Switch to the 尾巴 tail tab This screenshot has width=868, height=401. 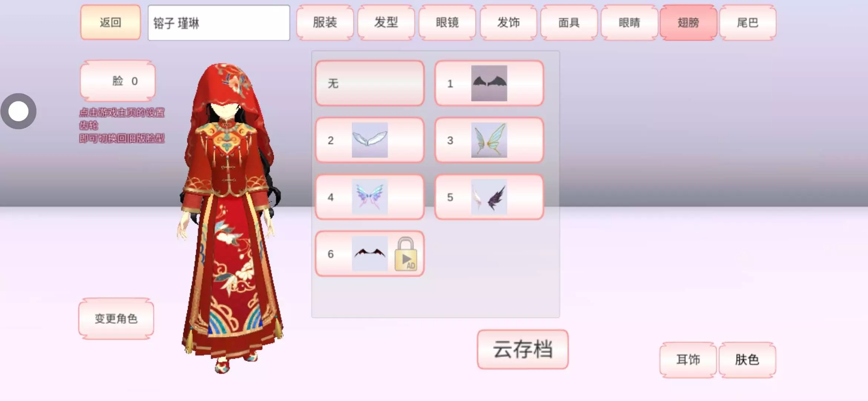(747, 22)
